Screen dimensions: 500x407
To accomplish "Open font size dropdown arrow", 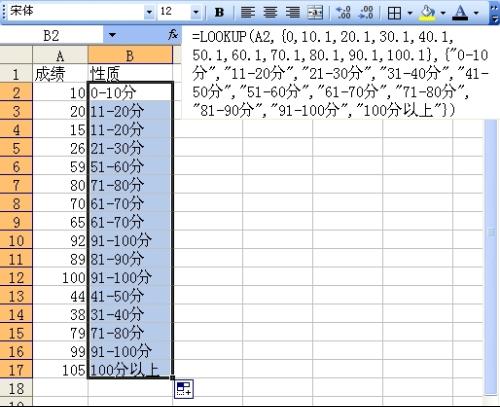I will [196, 12].
